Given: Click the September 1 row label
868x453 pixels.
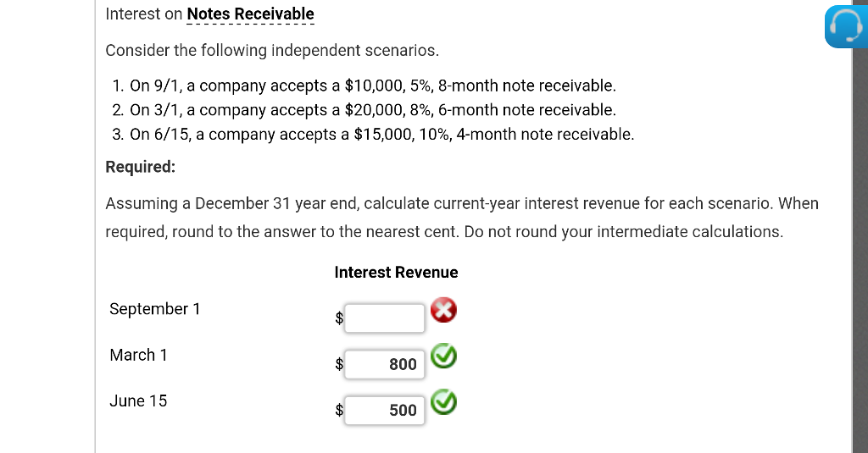Looking at the screenshot, I should coord(155,309).
